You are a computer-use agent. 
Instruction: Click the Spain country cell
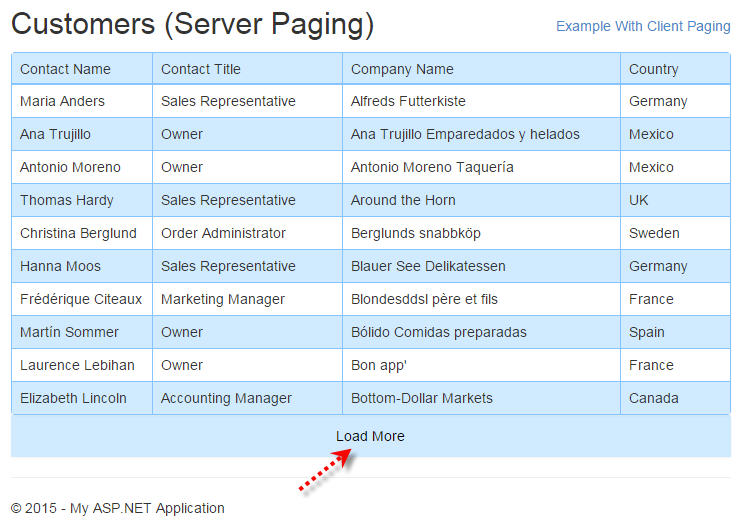[x=675, y=332]
